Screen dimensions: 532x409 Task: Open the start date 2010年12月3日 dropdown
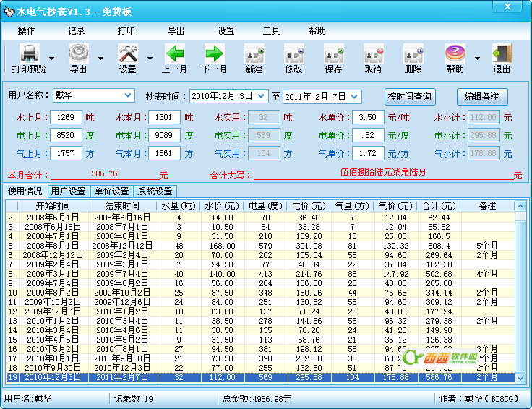point(262,96)
